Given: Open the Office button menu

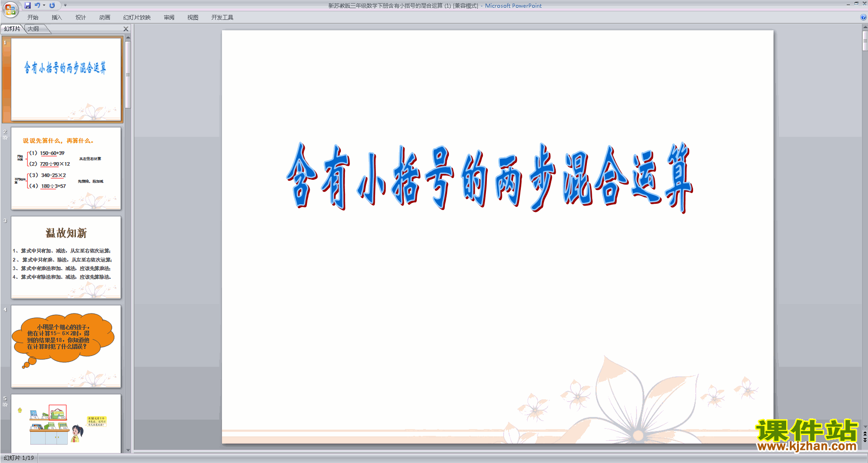Looking at the screenshot, I should pyautogui.click(x=10, y=9).
